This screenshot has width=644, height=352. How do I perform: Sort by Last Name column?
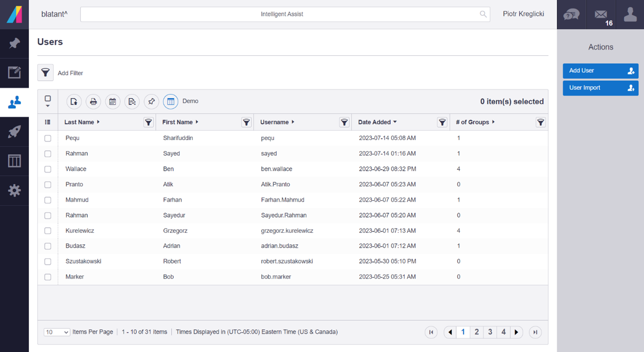click(x=82, y=122)
